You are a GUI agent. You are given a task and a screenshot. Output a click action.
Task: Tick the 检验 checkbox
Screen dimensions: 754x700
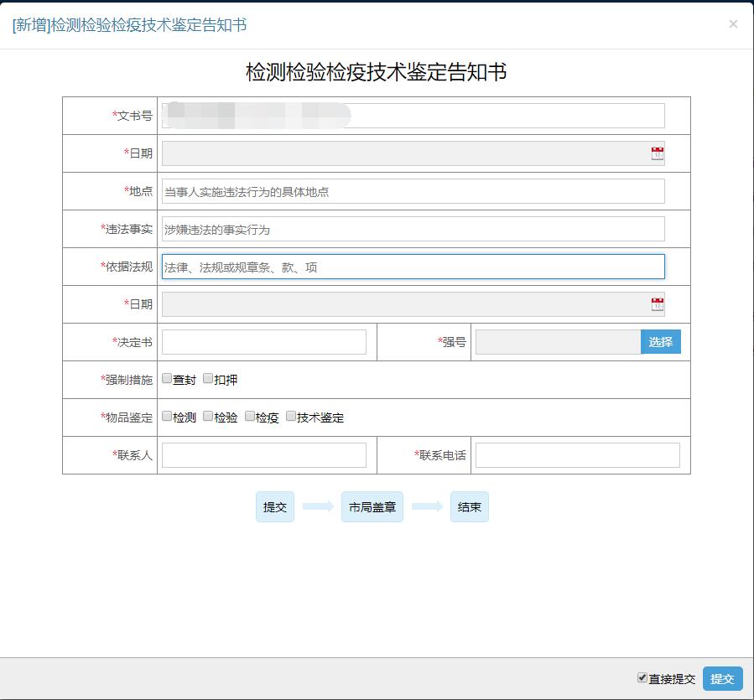pos(208,416)
